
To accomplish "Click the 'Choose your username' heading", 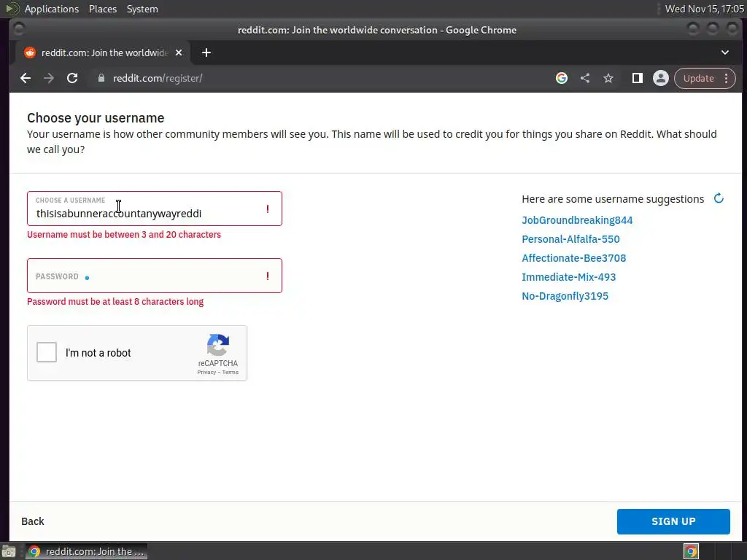I will tap(96, 117).
